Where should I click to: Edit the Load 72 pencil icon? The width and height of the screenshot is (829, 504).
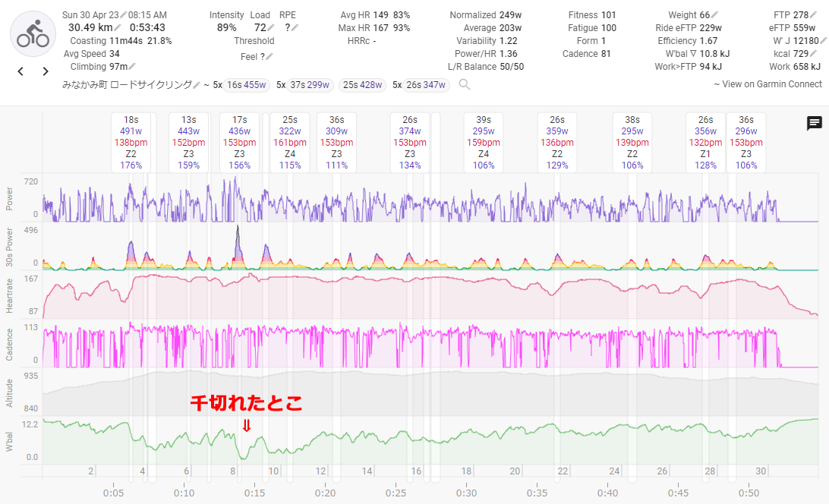[x=270, y=28]
